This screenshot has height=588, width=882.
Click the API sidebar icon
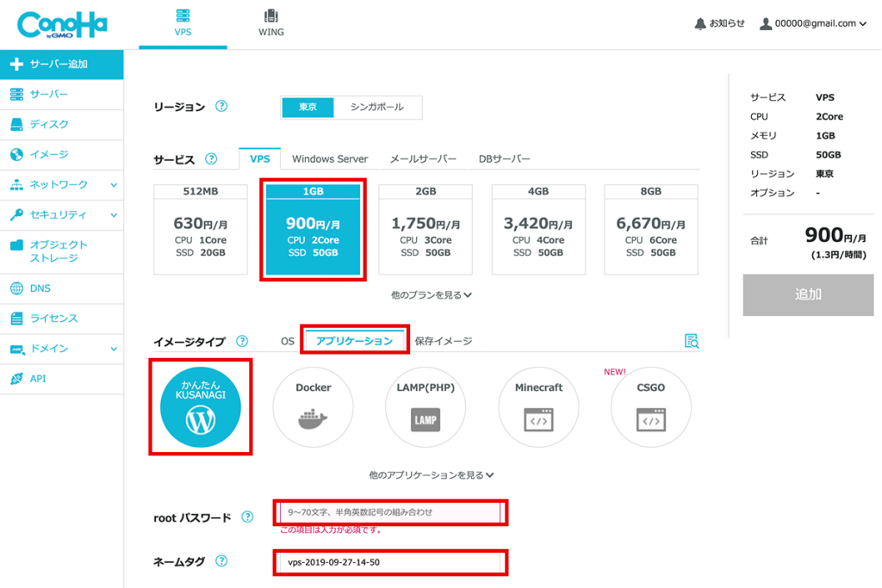[x=17, y=379]
